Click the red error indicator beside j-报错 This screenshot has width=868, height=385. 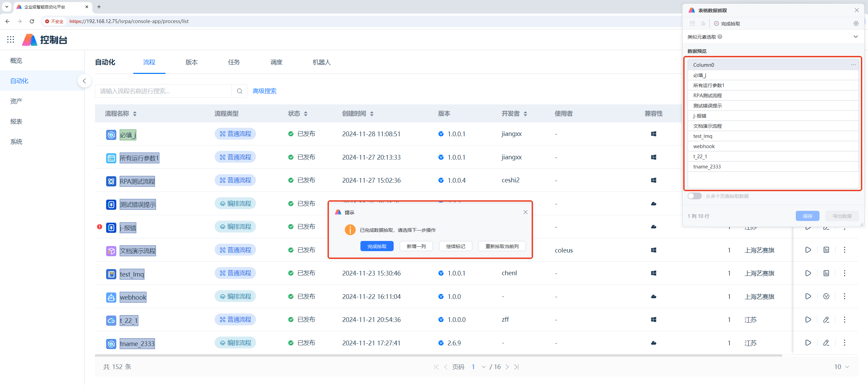99,227
